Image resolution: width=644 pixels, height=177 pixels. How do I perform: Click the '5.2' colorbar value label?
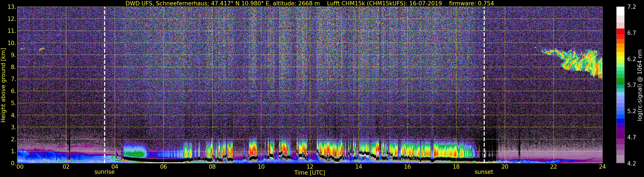click(632, 111)
